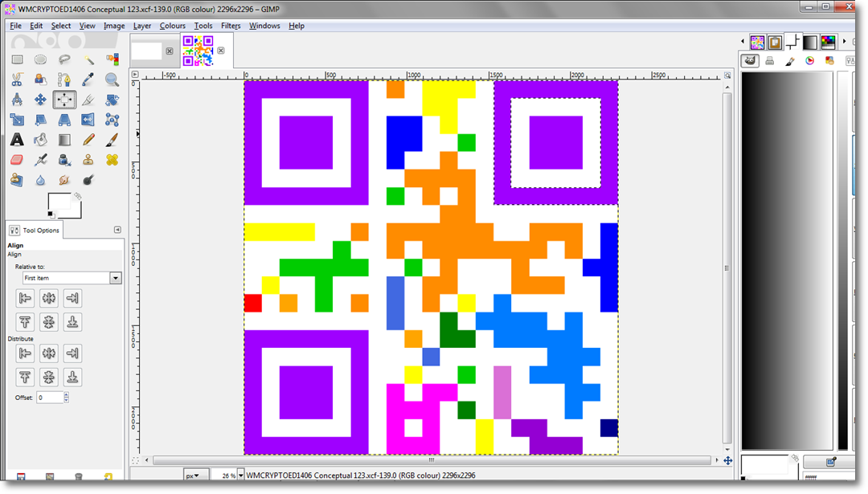
Task: Select the Cage Transform tool
Action: pyautogui.click(x=112, y=120)
